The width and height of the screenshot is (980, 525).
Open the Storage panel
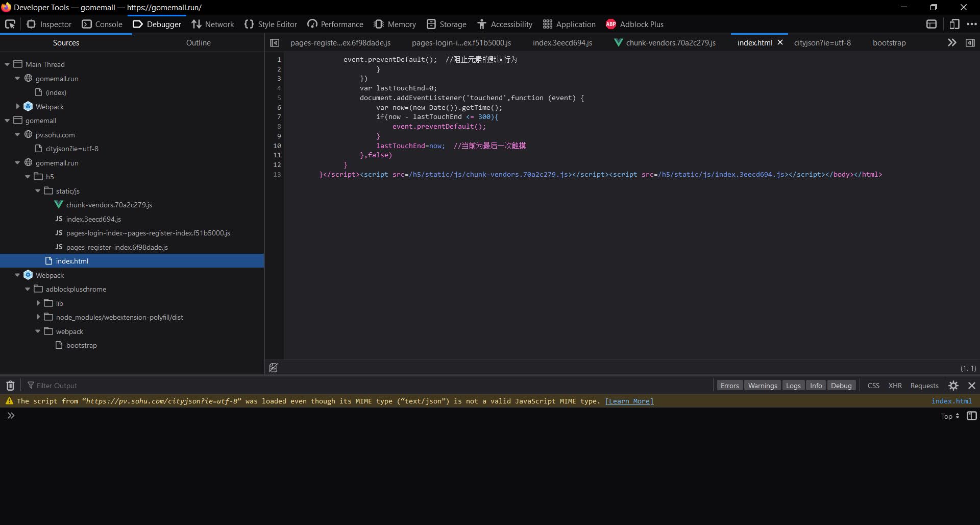click(447, 24)
